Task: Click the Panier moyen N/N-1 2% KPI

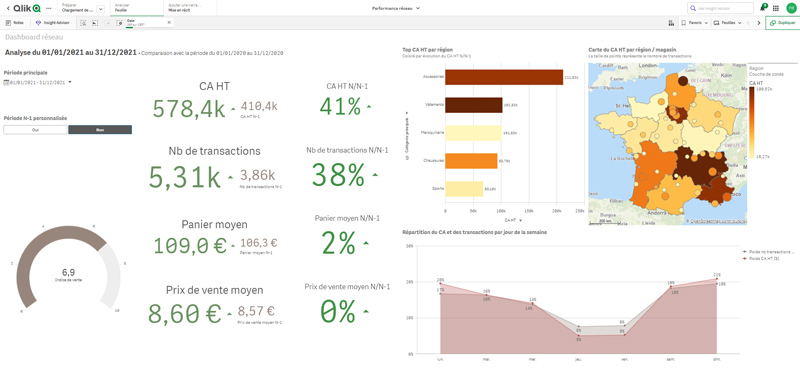Action: click(x=338, y=244)
